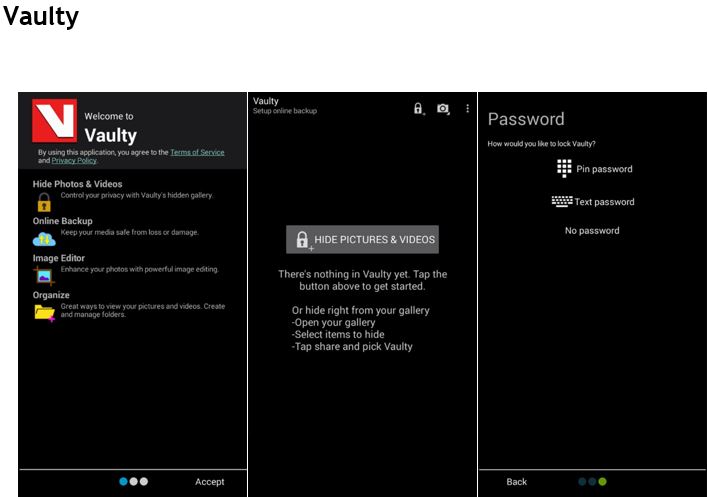Click the Pin password keypad icon
Screen dimensions: 708x497
tap(564, 168)
